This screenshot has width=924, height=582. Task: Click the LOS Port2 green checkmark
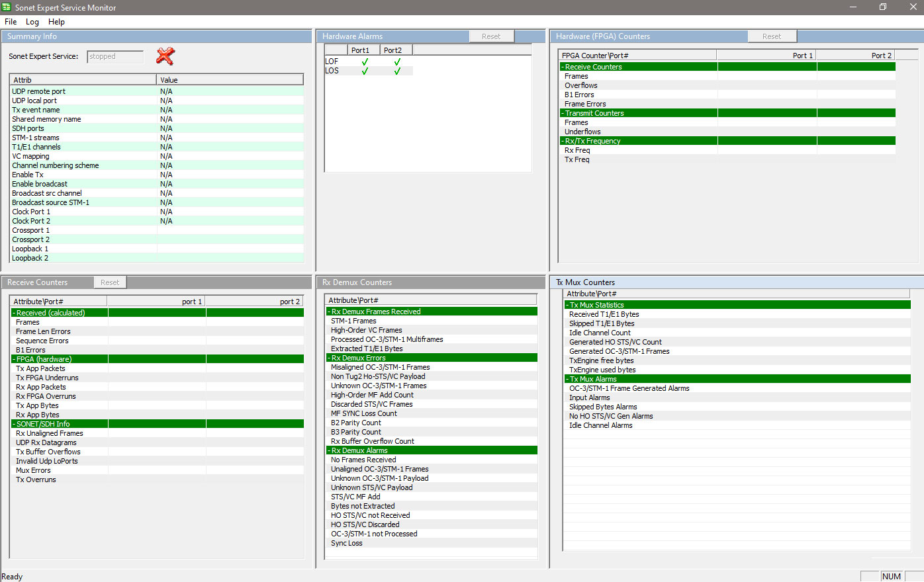click(x=397, y=71)
